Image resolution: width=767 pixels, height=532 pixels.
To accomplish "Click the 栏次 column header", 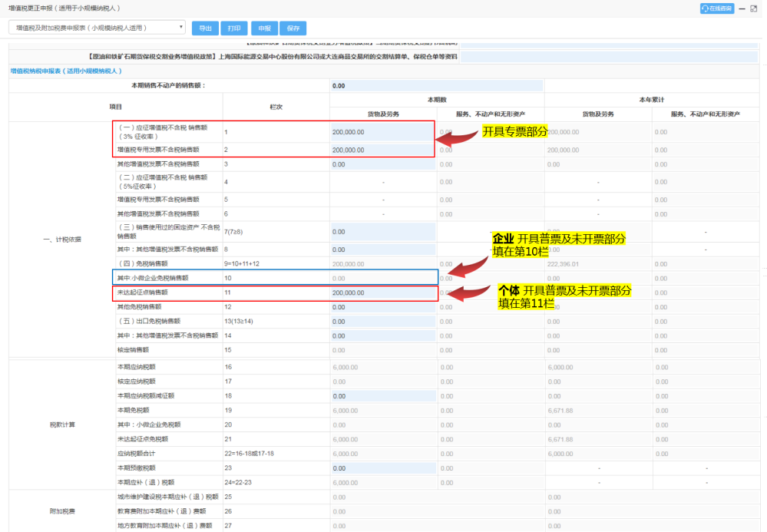I will point(276,107).
